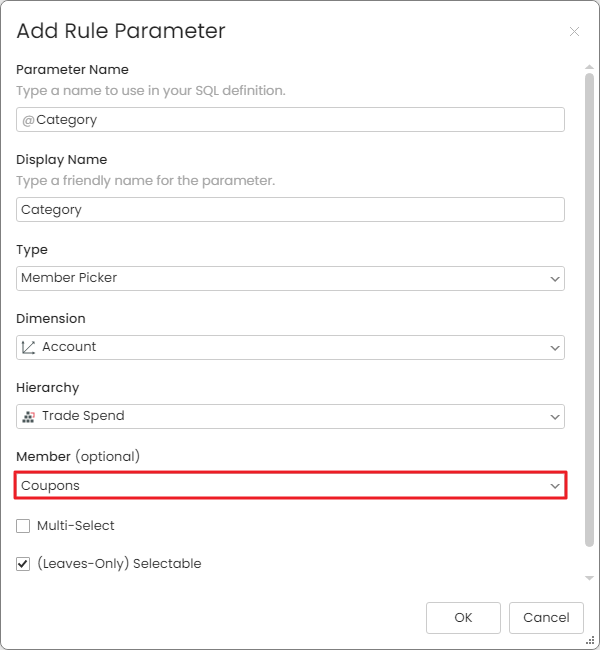Image resolution: width=600 pixels, height=650 pixels.
Task: Click into the Display Name Category field
Action: click(290, 209)
